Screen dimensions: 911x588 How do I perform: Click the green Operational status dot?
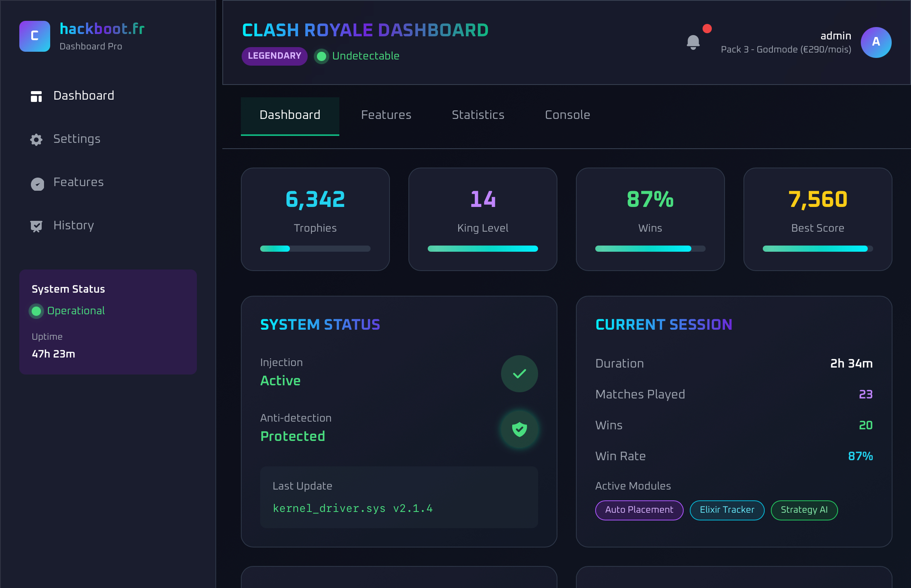pos(36,311)
